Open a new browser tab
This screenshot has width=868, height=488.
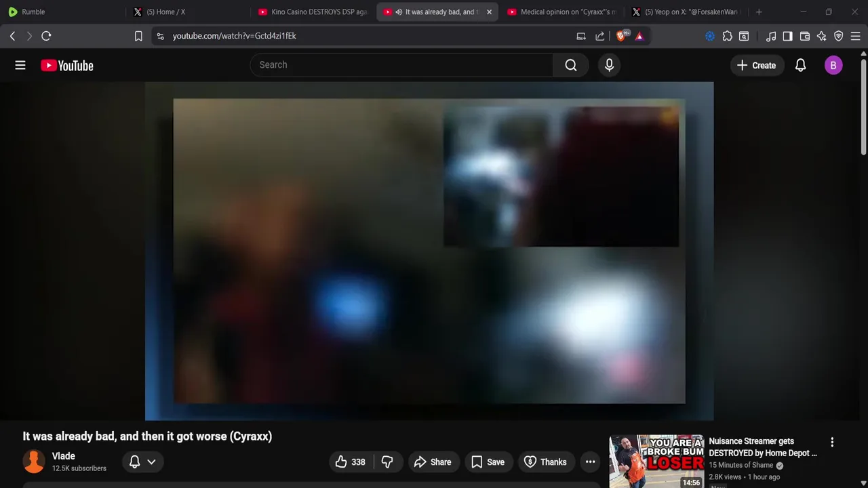(759, 12)
